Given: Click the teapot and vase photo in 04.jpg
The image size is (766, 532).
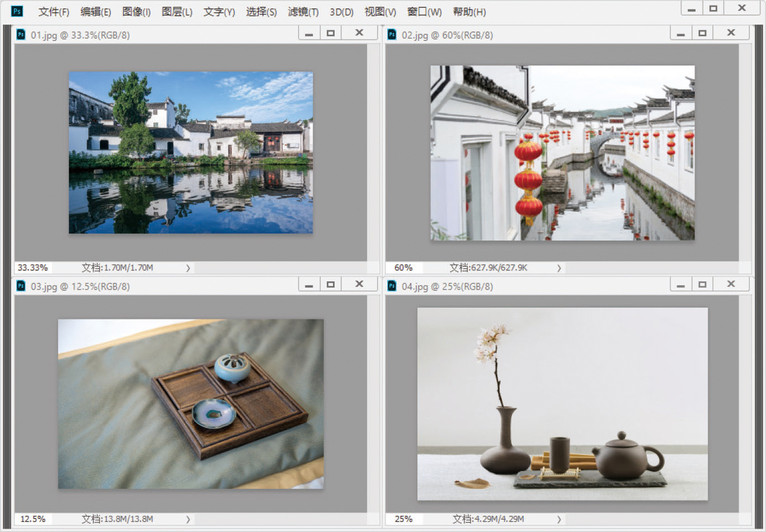Looking at the screenshot, I should [562, 403].
